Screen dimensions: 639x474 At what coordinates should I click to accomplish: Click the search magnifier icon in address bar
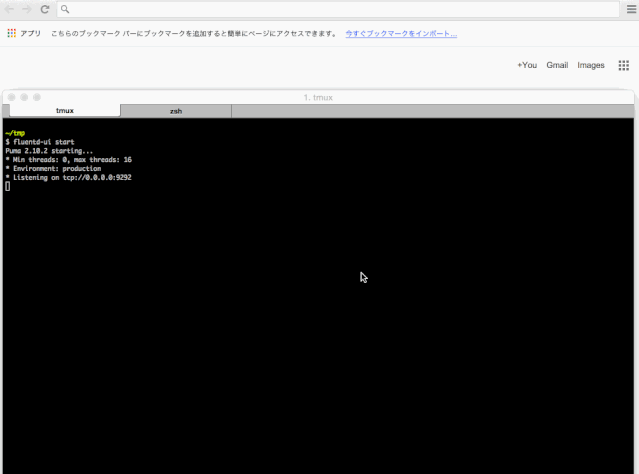tap(65, 9)
